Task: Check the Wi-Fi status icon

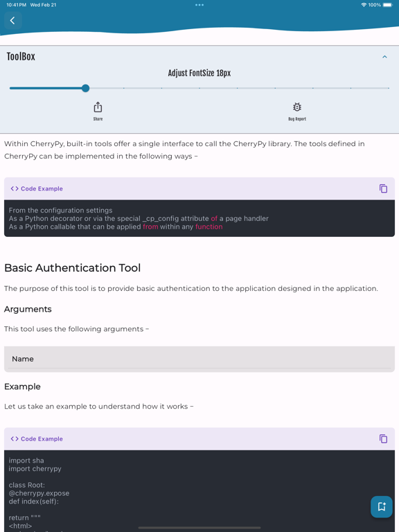Action: [x=364, y=5]
